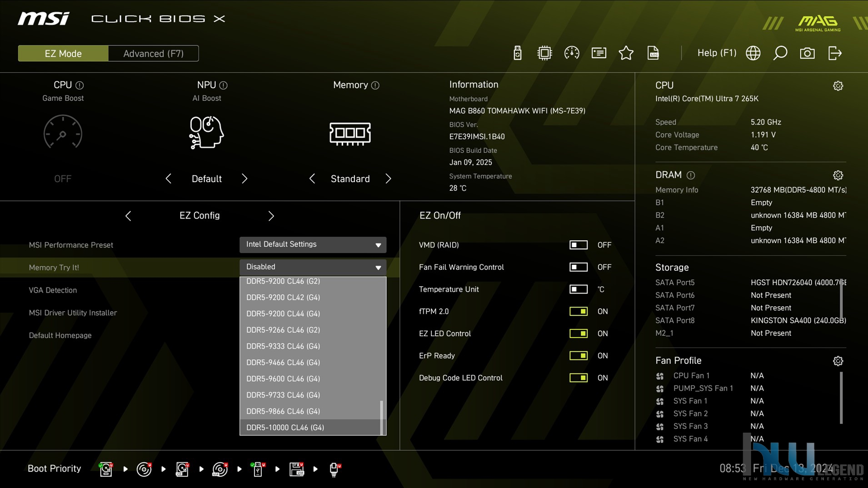
Task: Toggle VMD (RAID) switch
Action: coord(578,245)
